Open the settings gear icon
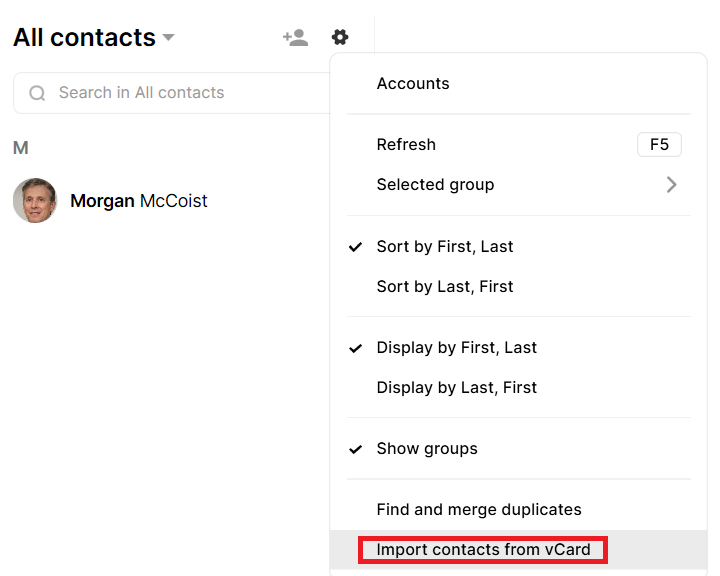This screenshot has width=720, height=576. [x=340, y=37]
